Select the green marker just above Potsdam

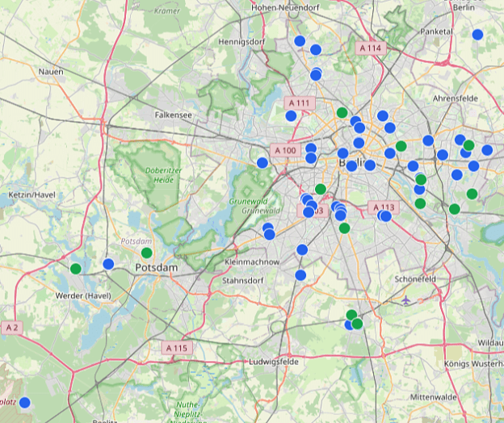tap(146, 253)
